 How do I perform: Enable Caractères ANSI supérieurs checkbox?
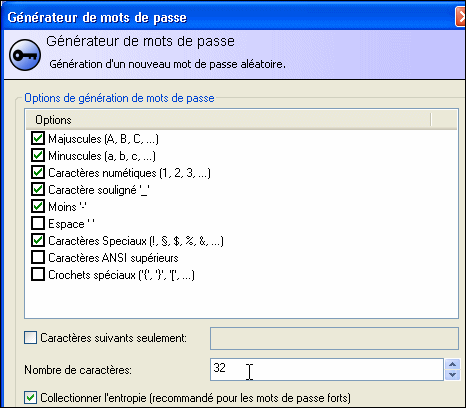click(x=38, y=257)
